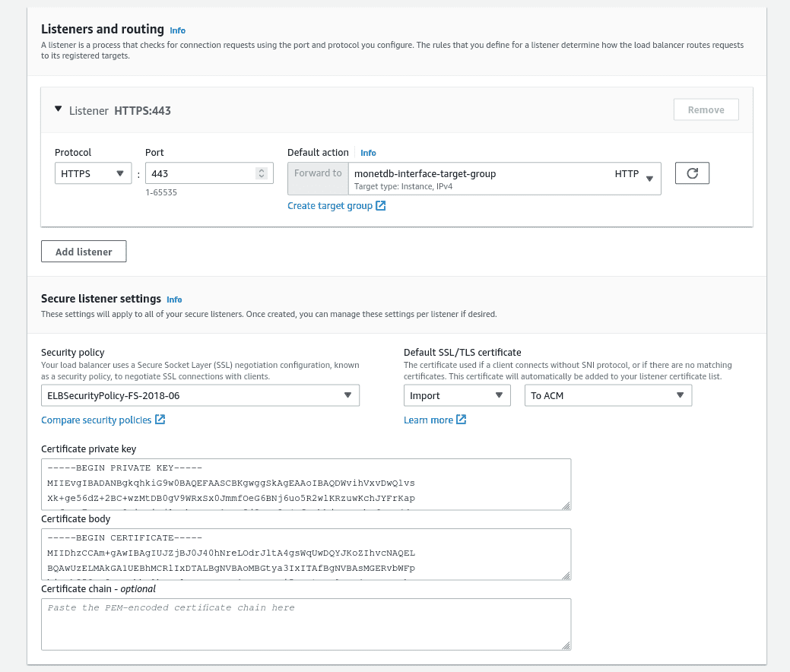790x672 pixels.
Task: Remove the HTTPS:443 listener
Action: click(706, 109)
